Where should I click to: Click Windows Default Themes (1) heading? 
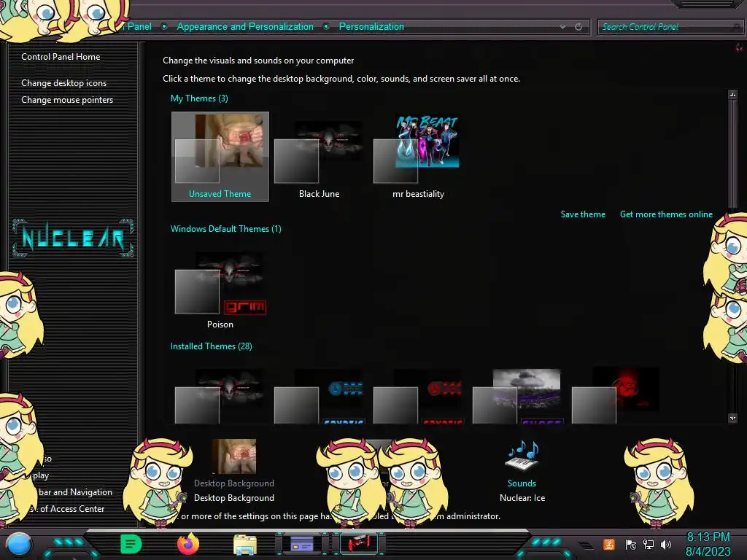point(226,228)
